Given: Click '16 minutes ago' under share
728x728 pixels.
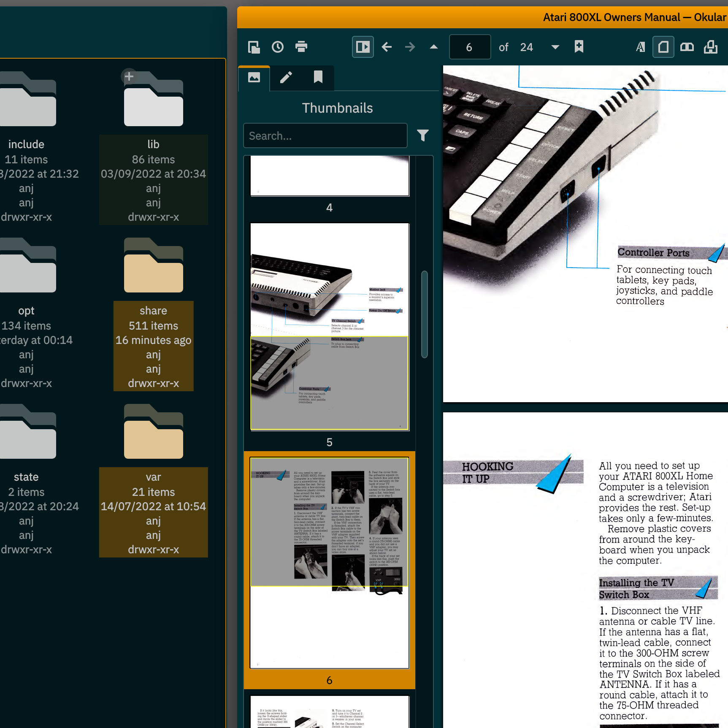Looking at the screenshot, I should [x=154, y=340].
